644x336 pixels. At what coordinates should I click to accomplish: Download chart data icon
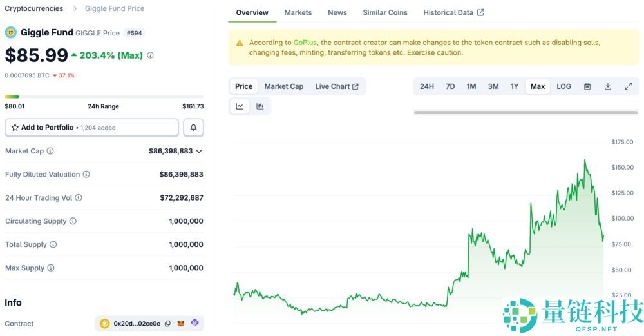pos(608,86)
